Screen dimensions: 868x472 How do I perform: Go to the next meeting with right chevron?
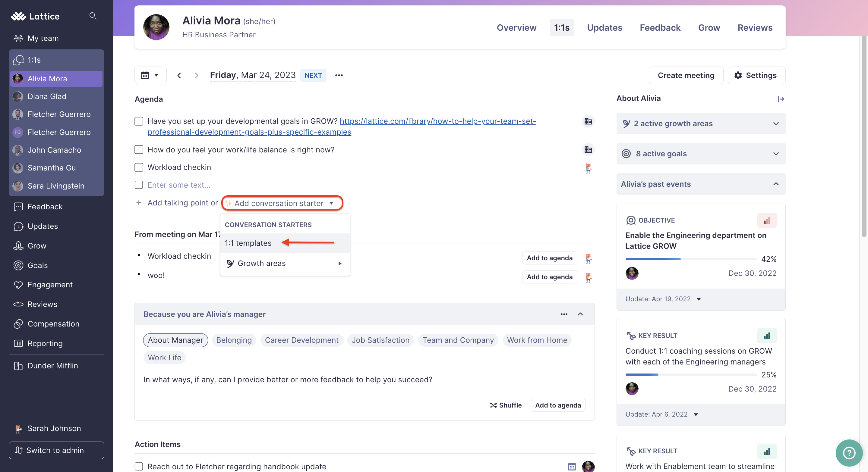click(197, 75)
